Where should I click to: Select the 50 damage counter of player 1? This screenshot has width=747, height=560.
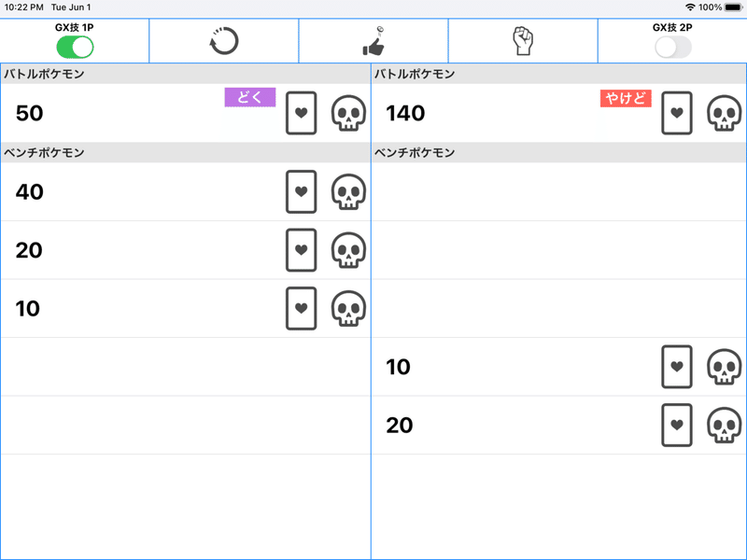[x=30, y=113]
